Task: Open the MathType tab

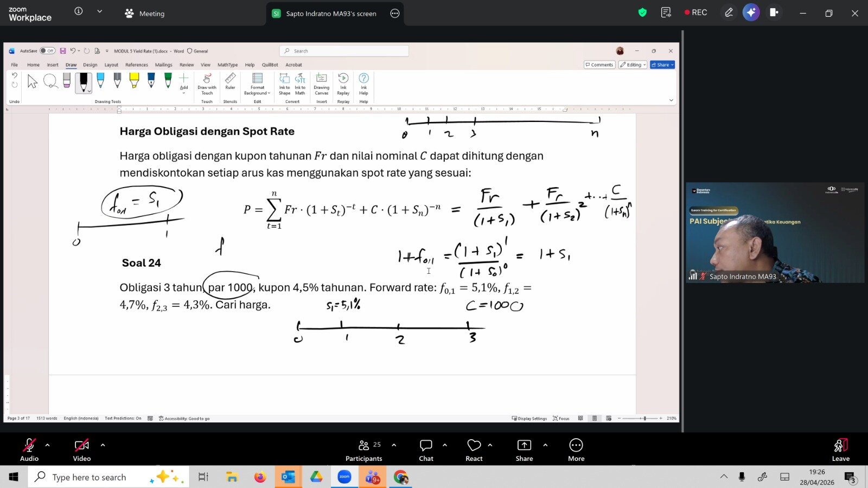Action: tap(228, 65)
